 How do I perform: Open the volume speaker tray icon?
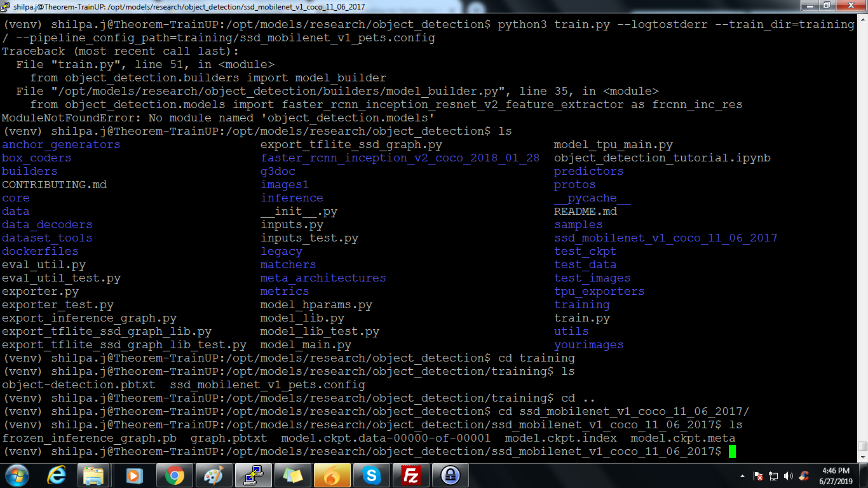(789, 475)
